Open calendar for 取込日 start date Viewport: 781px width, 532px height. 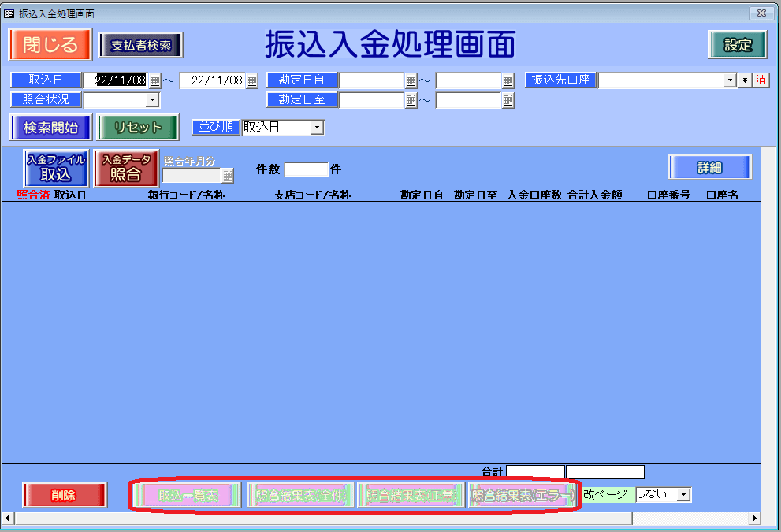tap(155, 80)
